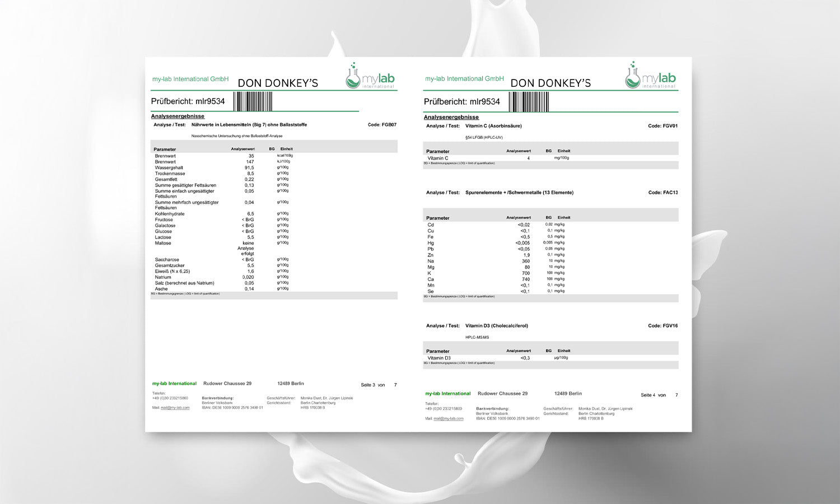This screenshot has height=504, width=840.
Task: Click the Vitamin D3 (Cholecalciferol) test title
Action: pyautogui.click(x=496, y=326)
